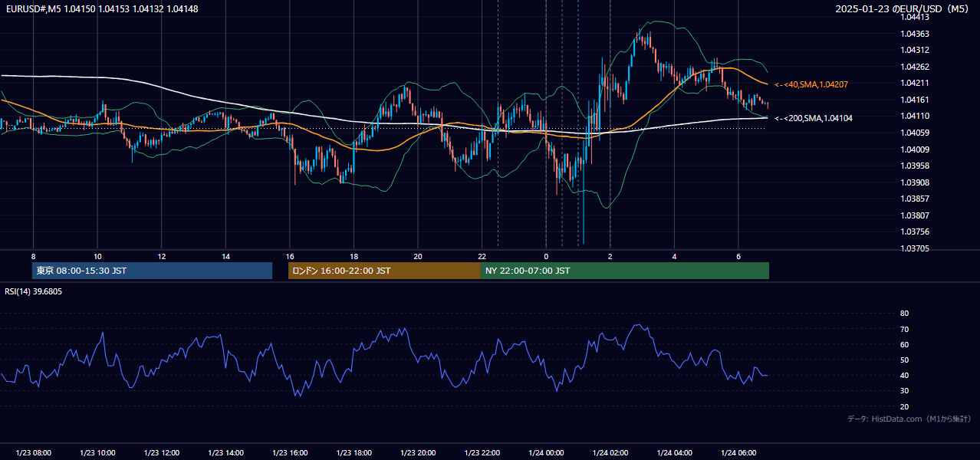Screen dimensions: 980x460
Task: Click the 1/23 14:00 date label
Action: tap(225, 453)
